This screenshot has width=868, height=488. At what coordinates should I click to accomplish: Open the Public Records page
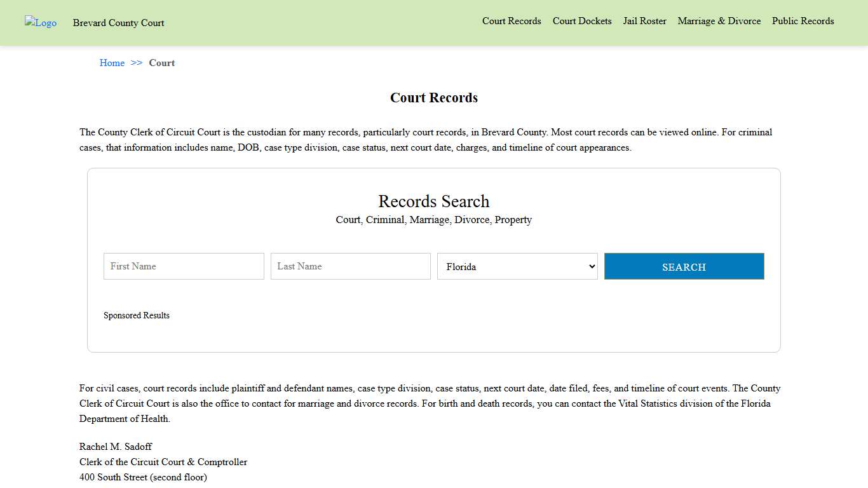click(x=803, y=21)
